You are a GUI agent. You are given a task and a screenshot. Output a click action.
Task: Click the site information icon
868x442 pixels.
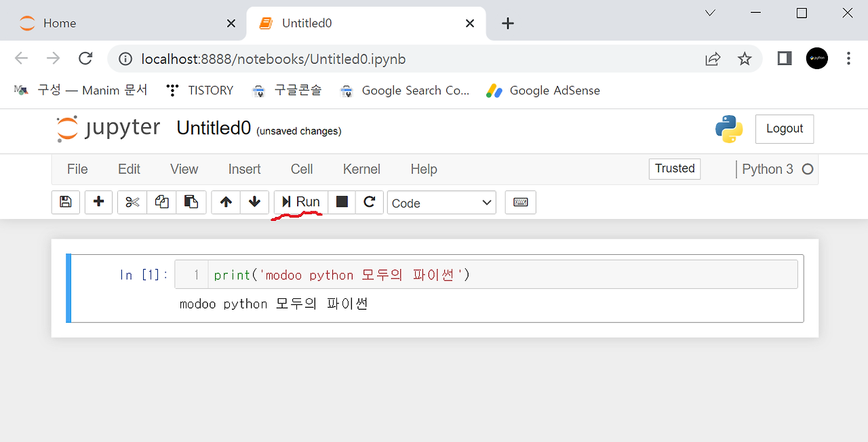(125, 59)
